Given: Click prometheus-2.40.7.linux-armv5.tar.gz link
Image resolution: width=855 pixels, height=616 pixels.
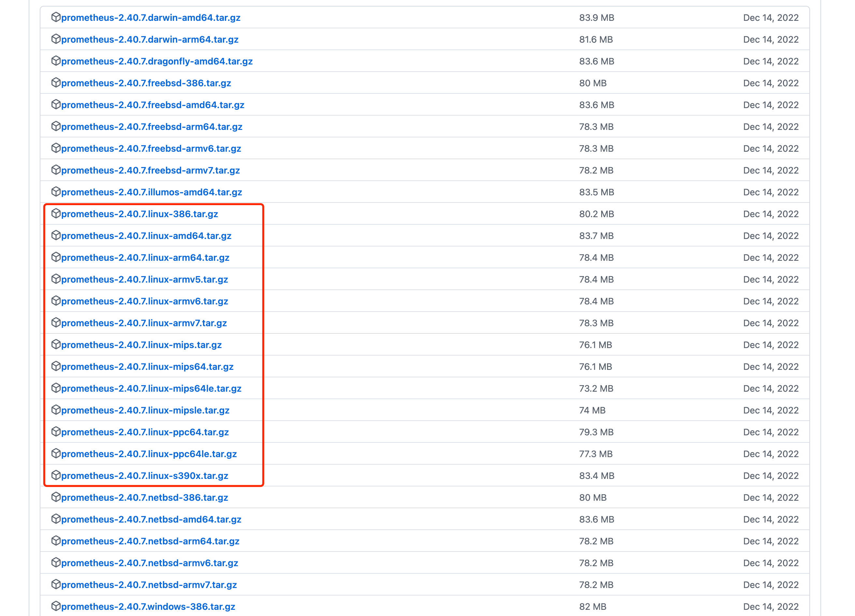Looking at the screenshot, I should tap(144, 280).
